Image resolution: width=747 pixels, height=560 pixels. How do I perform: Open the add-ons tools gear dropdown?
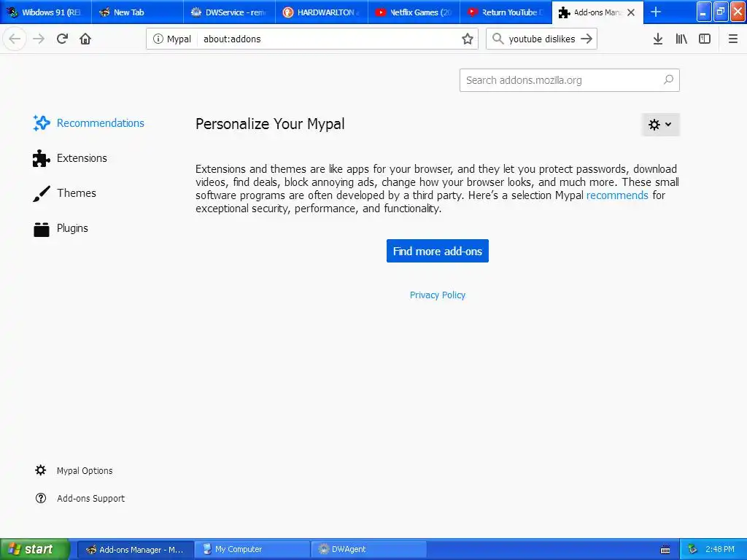pos(660,125)
